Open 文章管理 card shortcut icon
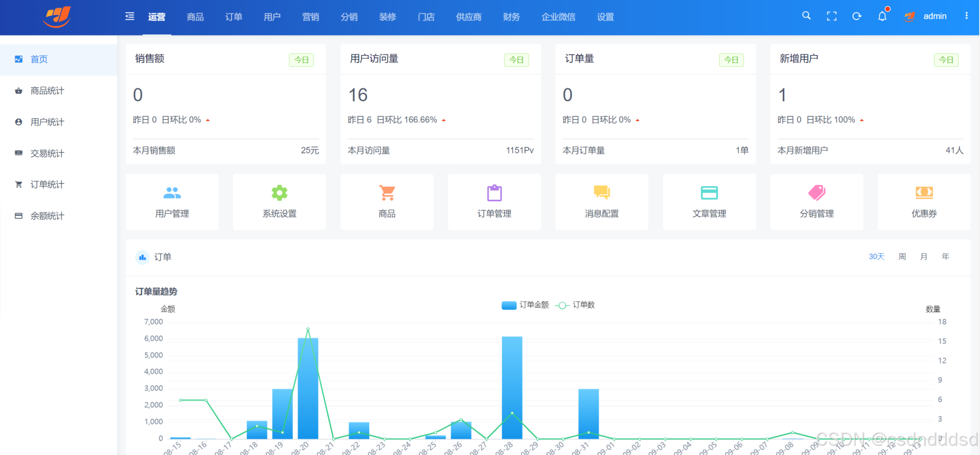The image size is (980, 455). [x=709, y=193]
